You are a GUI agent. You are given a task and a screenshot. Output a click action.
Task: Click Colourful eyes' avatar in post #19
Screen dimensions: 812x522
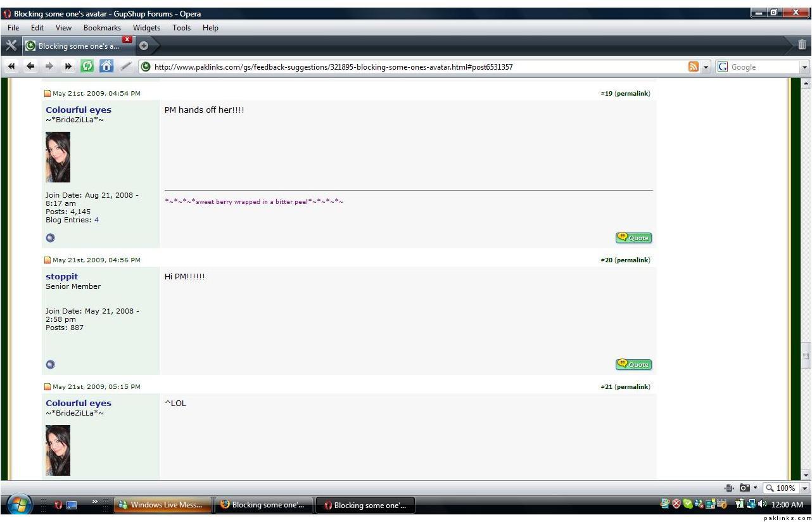pos(58,157)
